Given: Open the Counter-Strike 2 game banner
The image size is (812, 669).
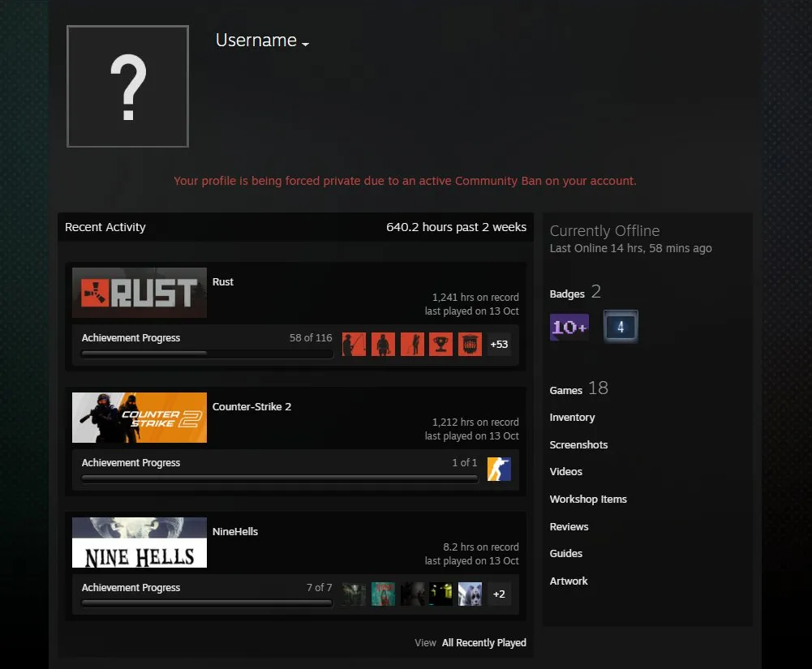Looking at the screenshot, I should (x=140, y=418).
